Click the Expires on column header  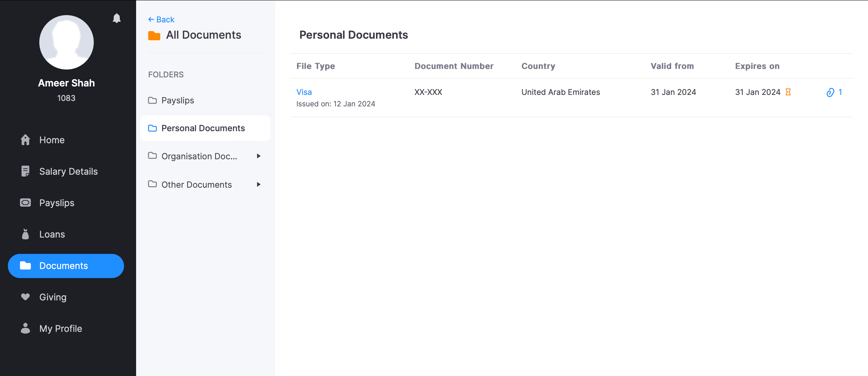coord(757,66)
